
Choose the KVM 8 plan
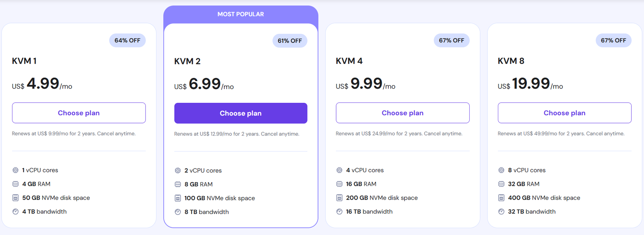[x=564, y=113]
